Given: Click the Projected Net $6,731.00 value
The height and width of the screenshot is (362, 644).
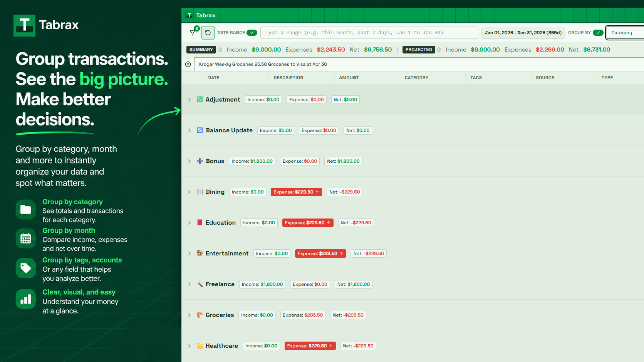Looking at the screenshot, I should [x=597, y=50].
